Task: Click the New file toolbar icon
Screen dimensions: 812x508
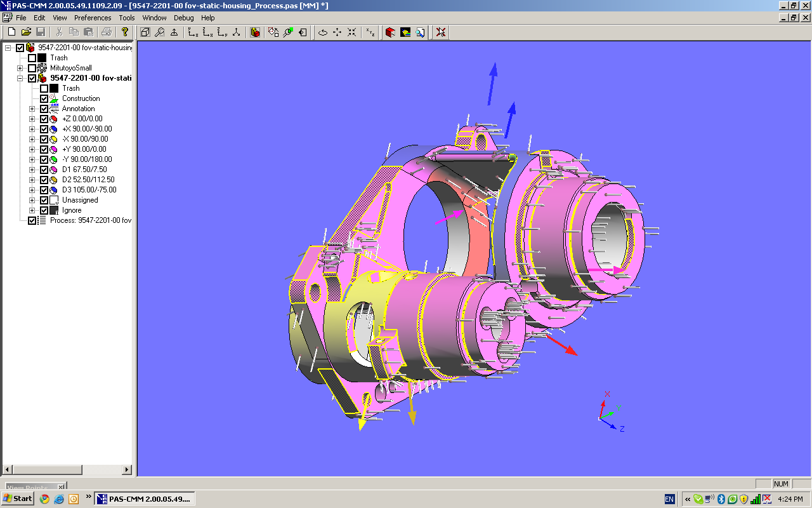Action: tap(11, 32)
